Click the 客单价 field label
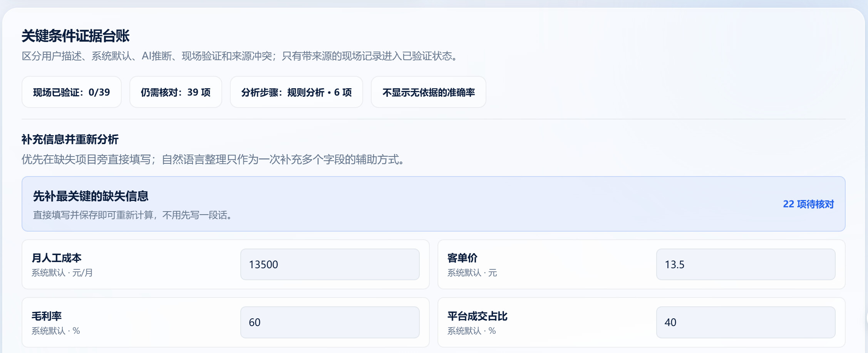Screen dimensions: 868x353 pos(462,258)
